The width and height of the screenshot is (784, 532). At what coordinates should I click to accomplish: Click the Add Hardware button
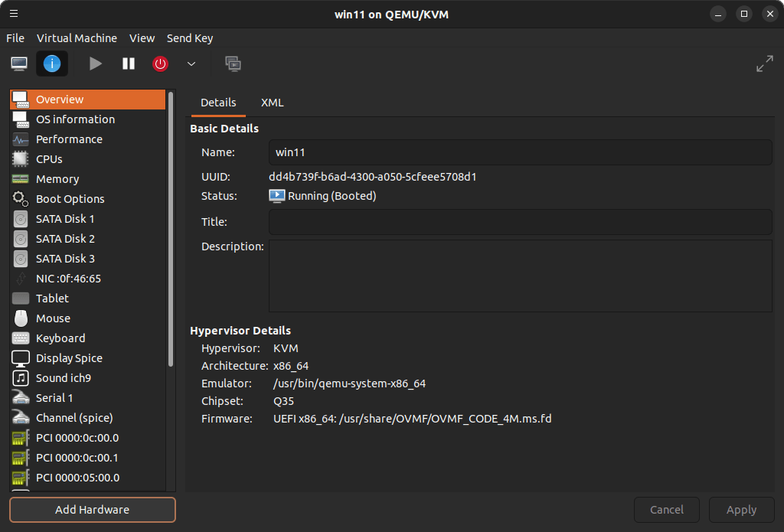pyautogui.click(x=93, y=510)
